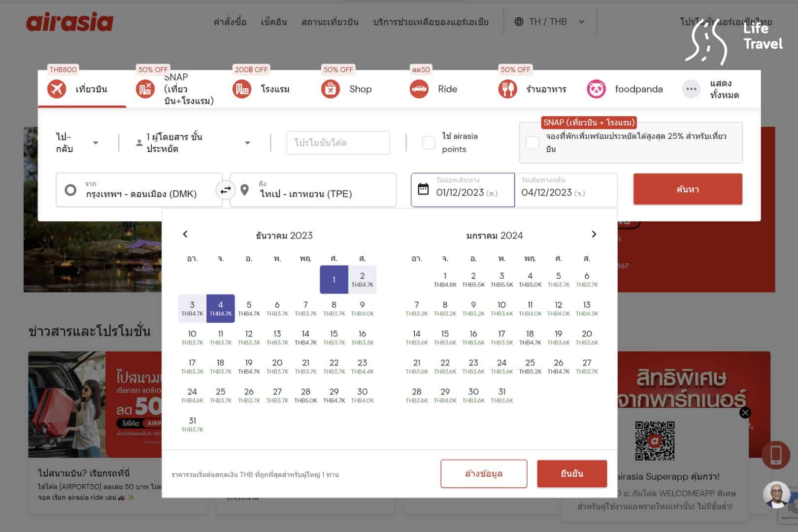Click the departure date 01/12/2023 field

463,190
